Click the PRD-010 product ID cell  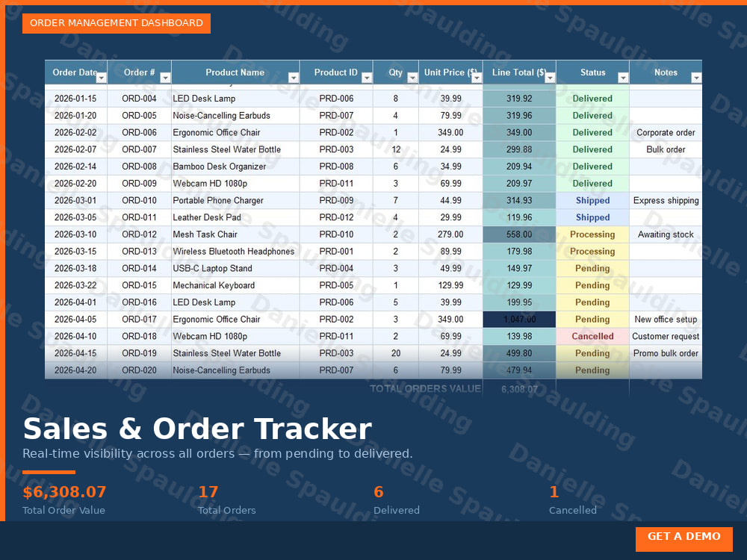336,234
